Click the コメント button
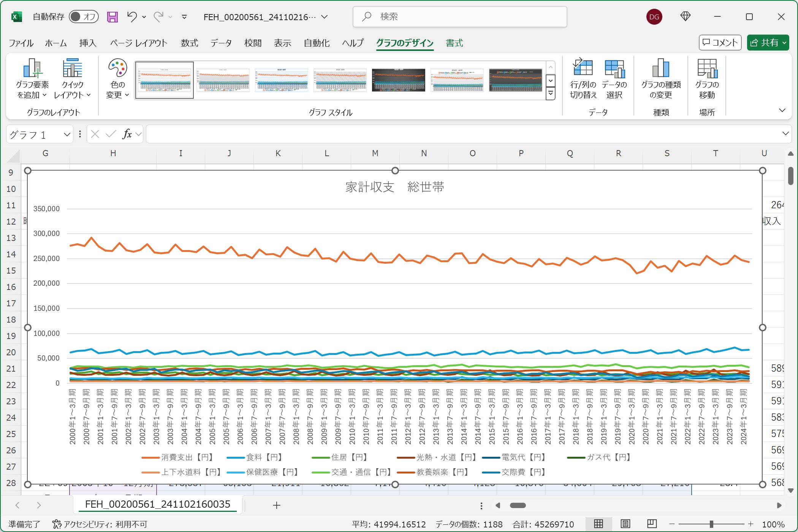Image resolution: width=798 pixels, height=532 pixels. pyautogui.click(x=720, y=43)
